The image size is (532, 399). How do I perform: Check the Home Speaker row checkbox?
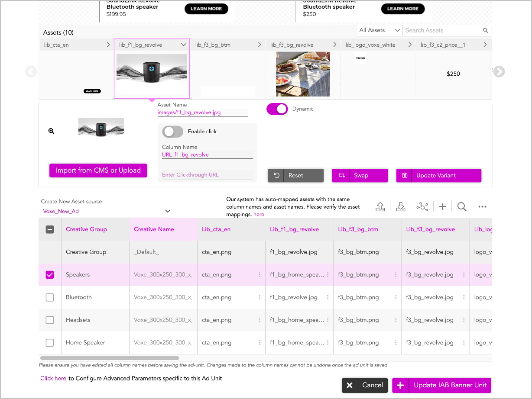pyautogui.click(x=50, y=342)
